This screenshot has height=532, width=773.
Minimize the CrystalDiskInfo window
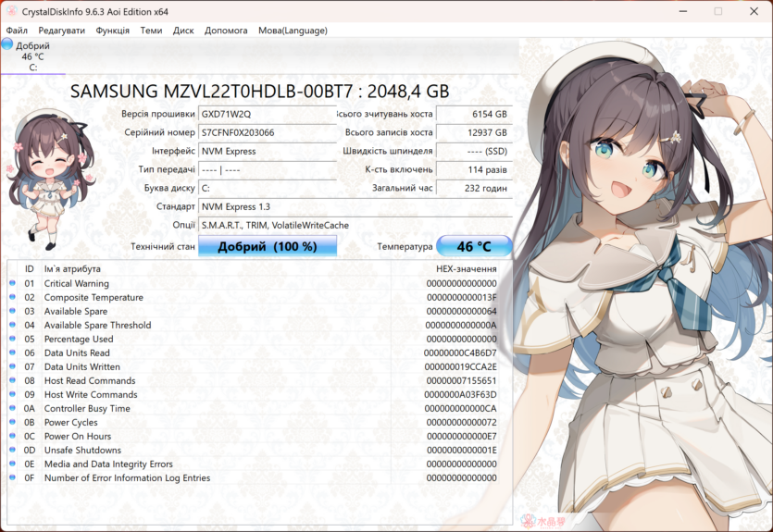[x=683, y=11]
